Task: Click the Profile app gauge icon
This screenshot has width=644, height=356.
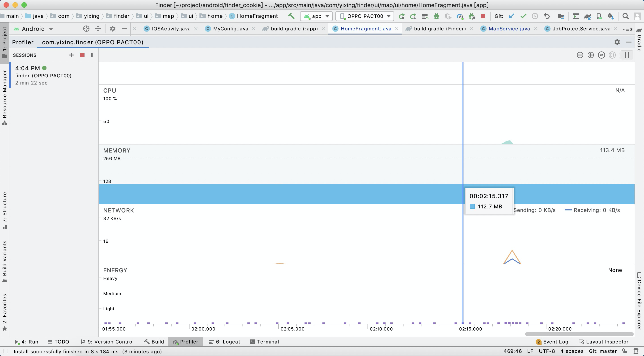Action: click(460, 16)
